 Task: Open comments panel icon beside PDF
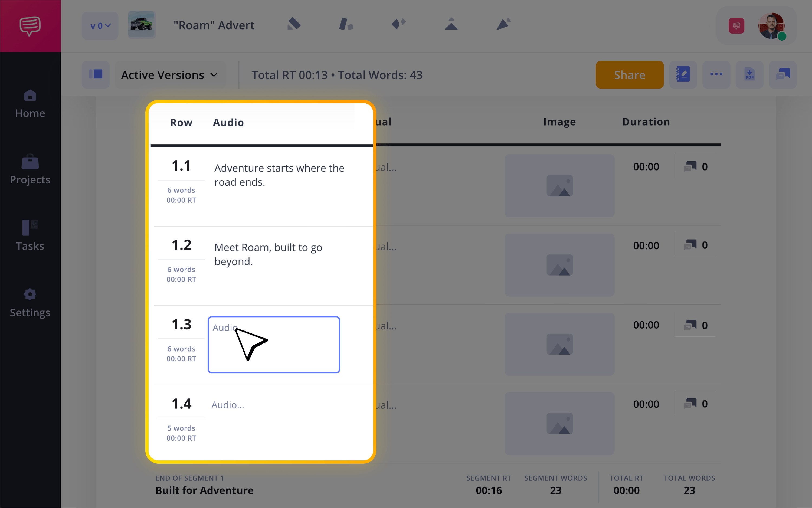pyautogui.click(x=782, y=75)
